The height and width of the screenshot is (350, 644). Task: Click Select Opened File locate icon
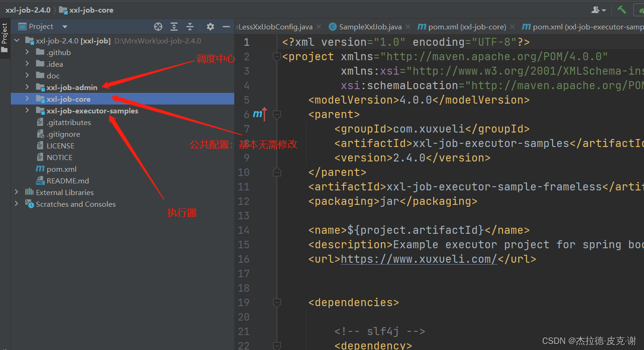pos(158,27)
